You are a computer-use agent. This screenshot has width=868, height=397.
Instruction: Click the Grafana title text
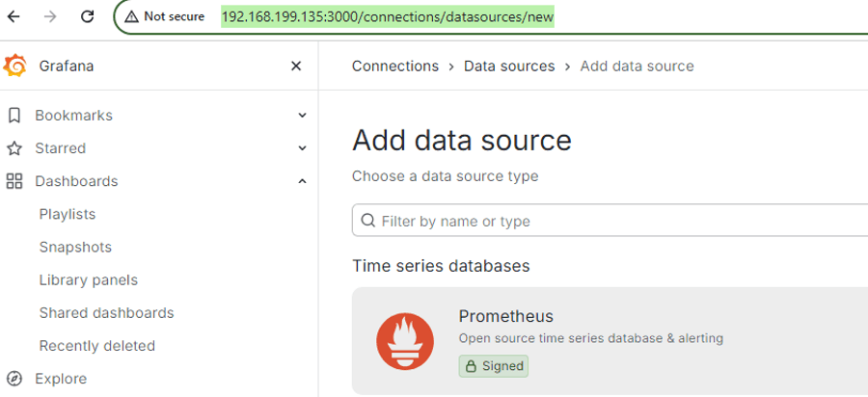click(x=67, y=66)
